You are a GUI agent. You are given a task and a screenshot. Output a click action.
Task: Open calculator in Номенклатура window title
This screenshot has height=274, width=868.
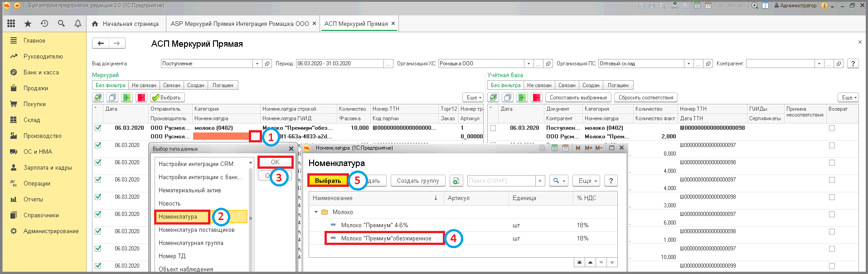pos(554,148)
